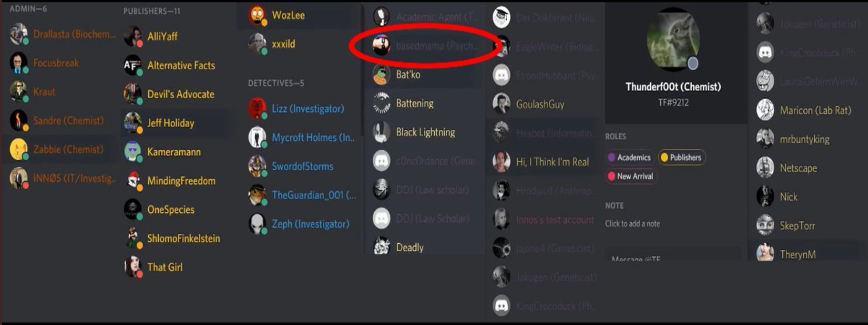868x325 pixels.
Task: Click the Message @TF input box
Action: (x=673, y=256)
